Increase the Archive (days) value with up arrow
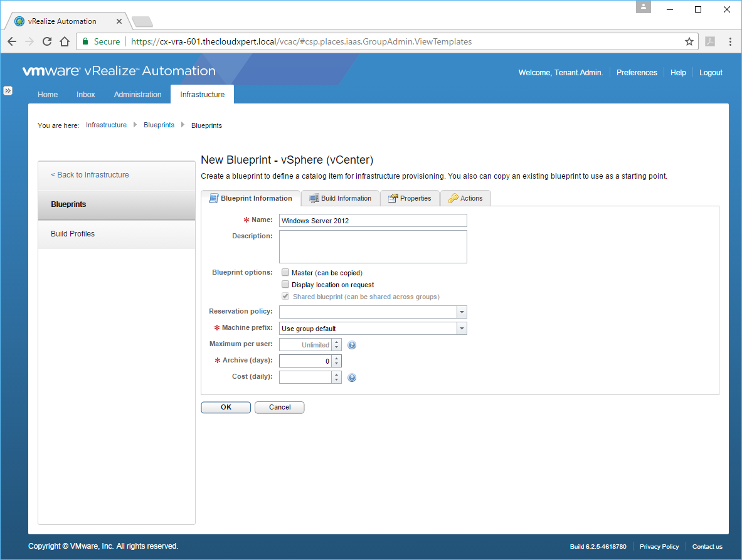742x560 pixels. (337, 358)
